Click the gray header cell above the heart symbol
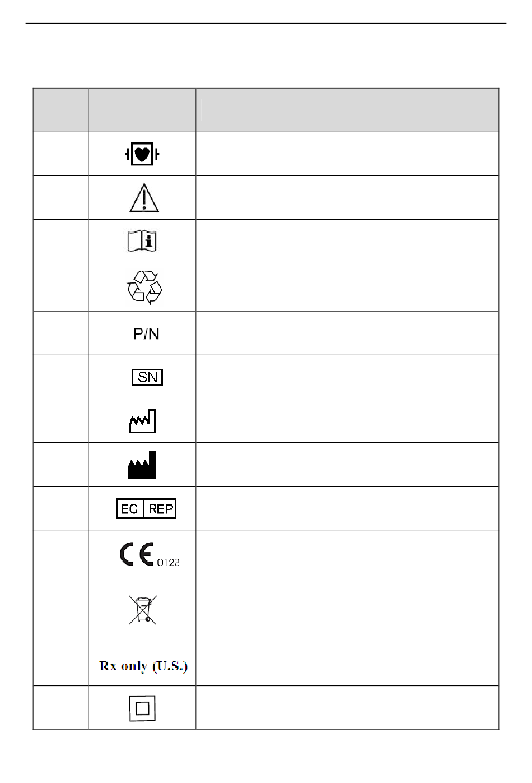 (x=142, y=110)
